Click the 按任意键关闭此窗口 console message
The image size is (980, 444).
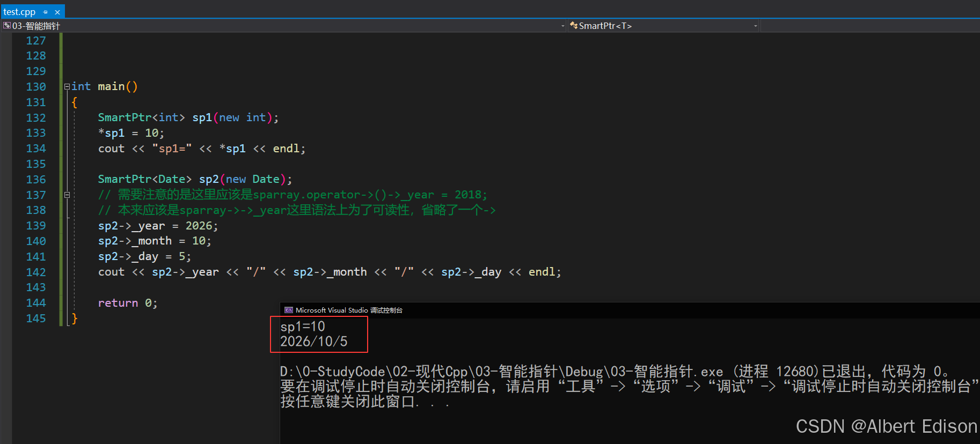(365, 402)
